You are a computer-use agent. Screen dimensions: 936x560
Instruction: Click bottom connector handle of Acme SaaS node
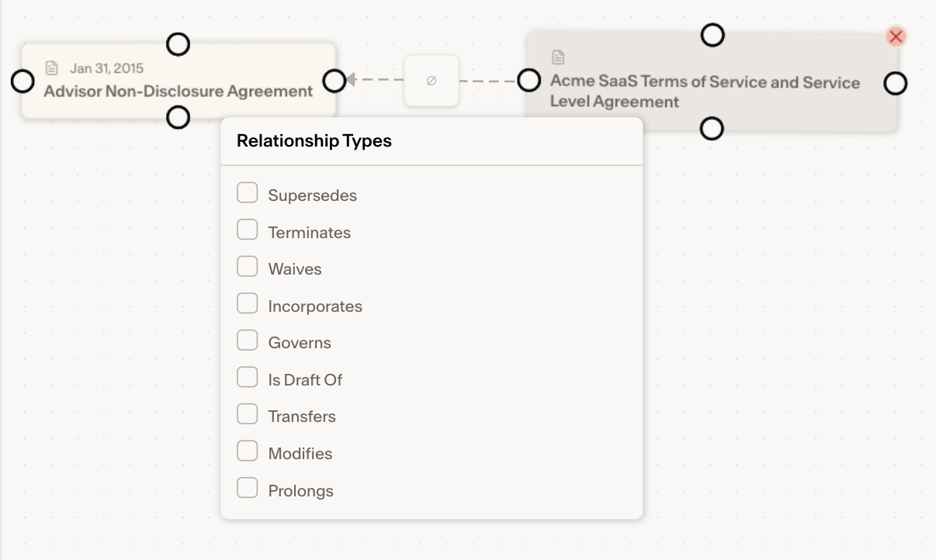pyautogui.click(x=712, y=129)
